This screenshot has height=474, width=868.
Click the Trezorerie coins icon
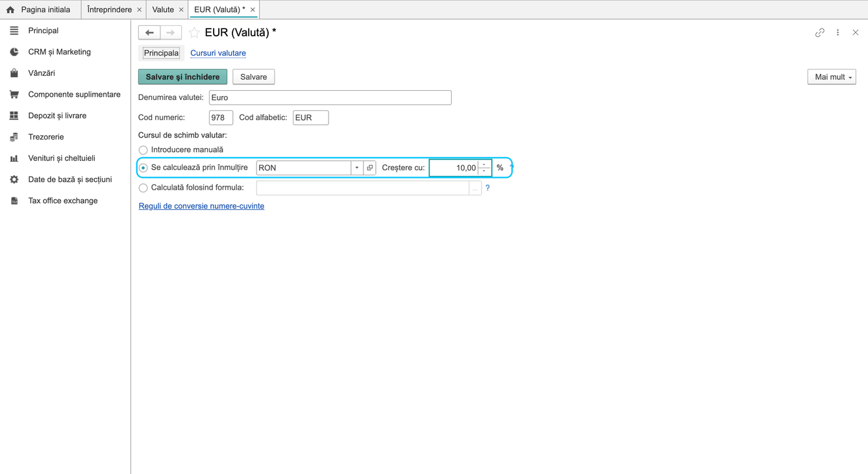tap(14, 137)
